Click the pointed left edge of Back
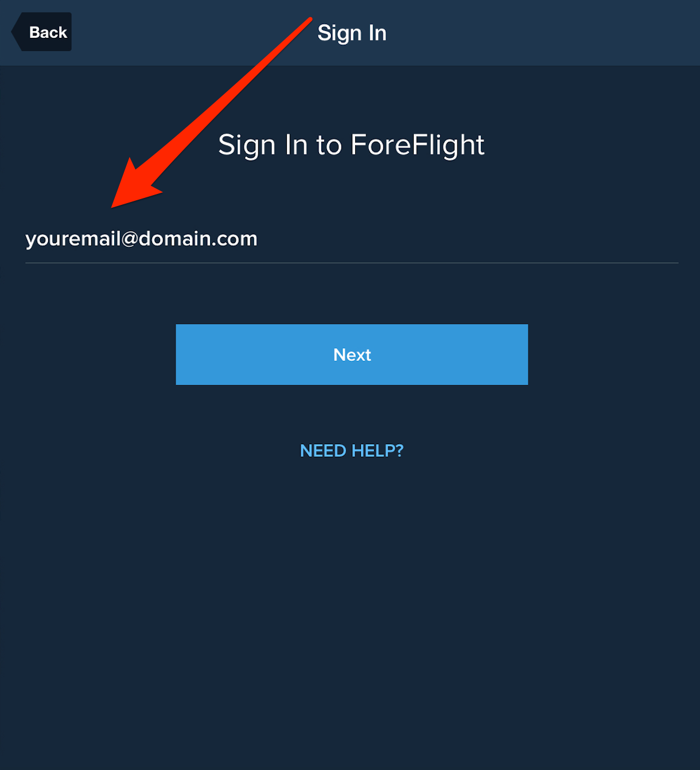Screen dimensions: 700x770 point(16,32)
